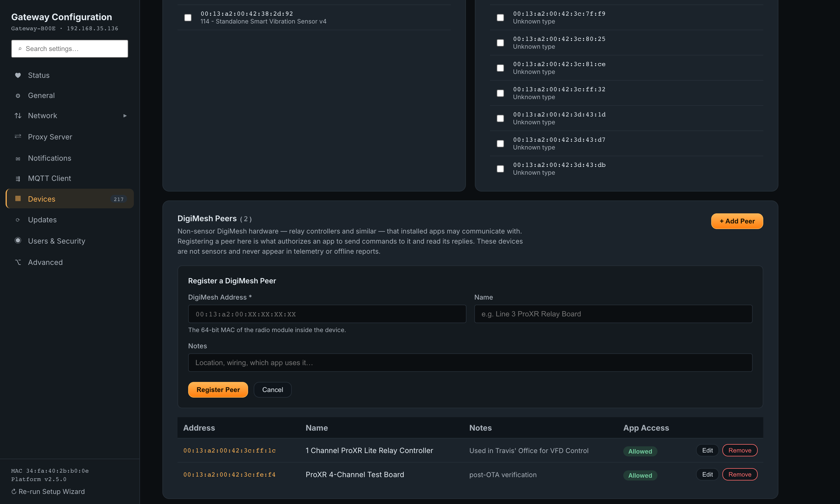840x504 pixels.
Task: Click Allowed badge for ProXR Lite Relay Controller
Action: [x=640, y=451]
